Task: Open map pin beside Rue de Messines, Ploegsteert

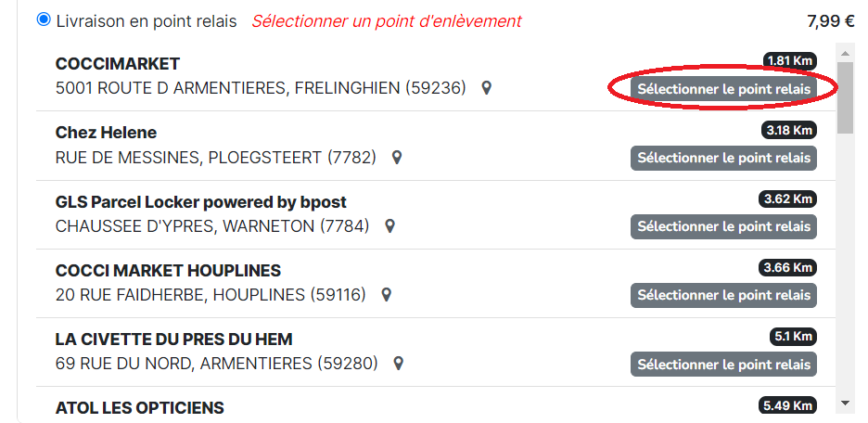Action: click(x=396, y=158)
